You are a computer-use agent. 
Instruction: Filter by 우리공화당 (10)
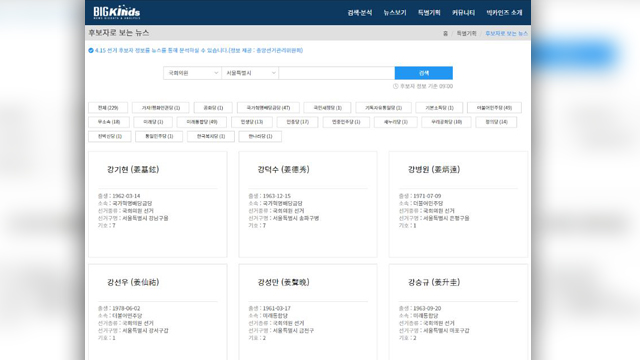[446, 122]
